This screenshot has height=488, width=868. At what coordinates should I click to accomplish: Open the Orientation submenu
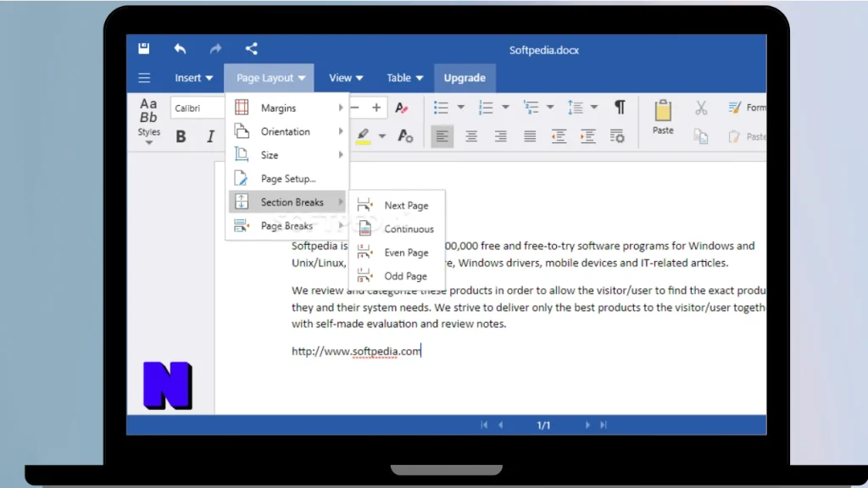pos(288,131)
